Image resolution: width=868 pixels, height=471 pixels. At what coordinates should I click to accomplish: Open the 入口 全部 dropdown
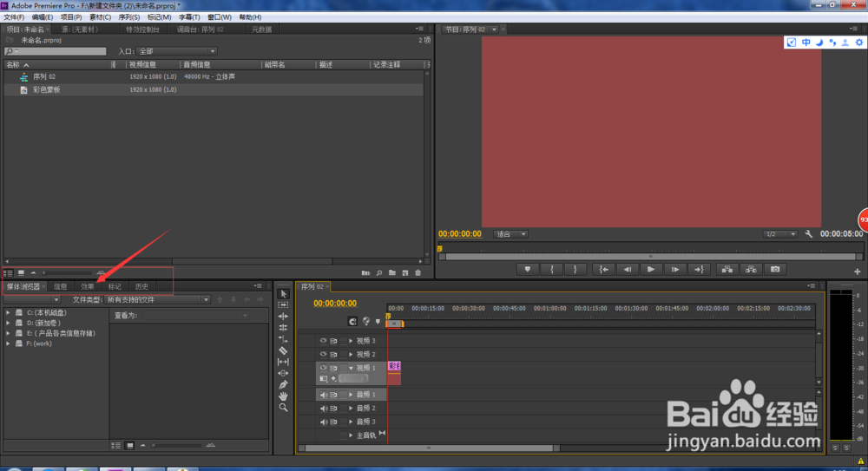pyautogui.click(x=176, y=51)
